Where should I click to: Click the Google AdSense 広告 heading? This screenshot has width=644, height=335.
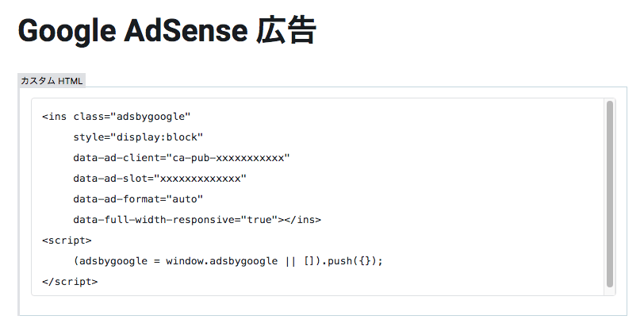pos(167,31)
